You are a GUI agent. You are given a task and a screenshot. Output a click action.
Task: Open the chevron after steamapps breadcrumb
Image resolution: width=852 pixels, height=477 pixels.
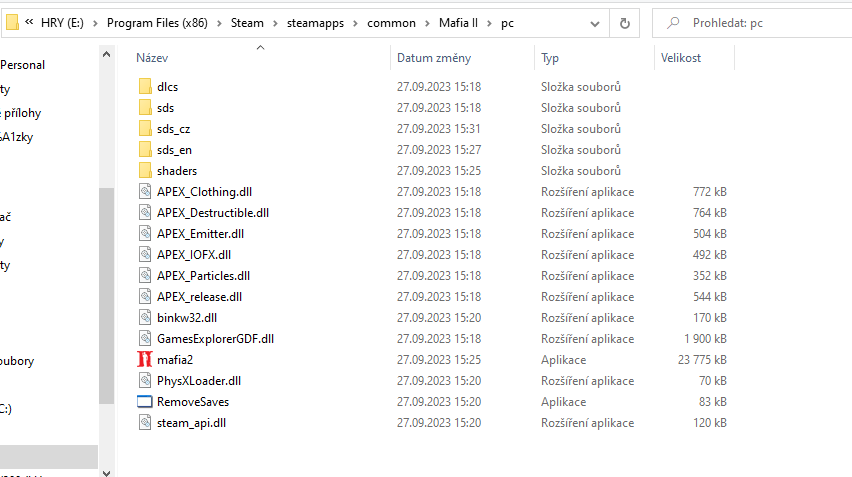pos(355,23)
